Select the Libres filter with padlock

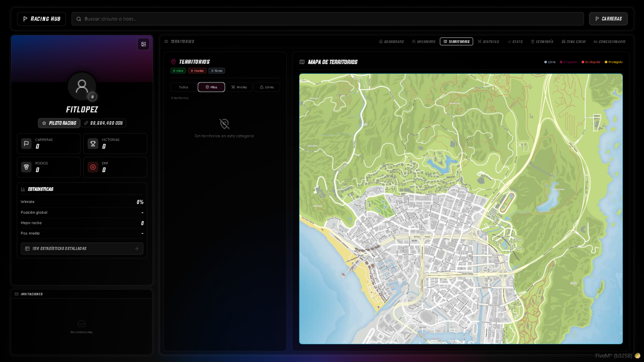click(x=267, y=87)
